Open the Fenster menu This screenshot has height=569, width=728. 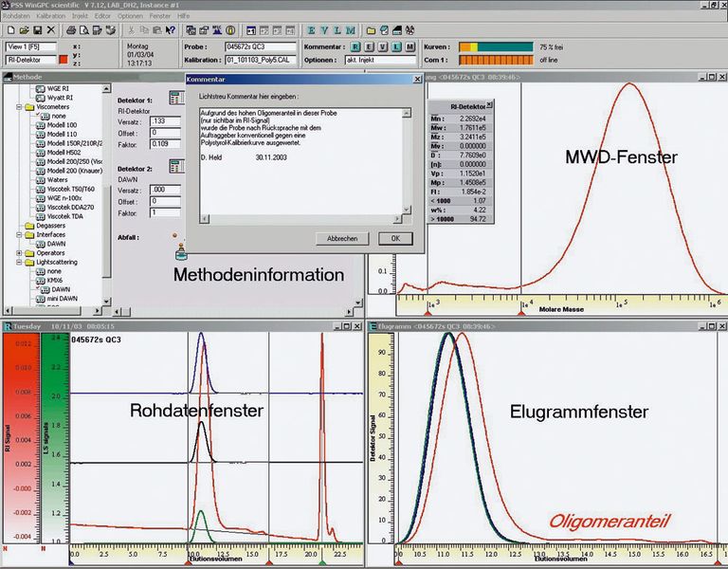point(159,16)
